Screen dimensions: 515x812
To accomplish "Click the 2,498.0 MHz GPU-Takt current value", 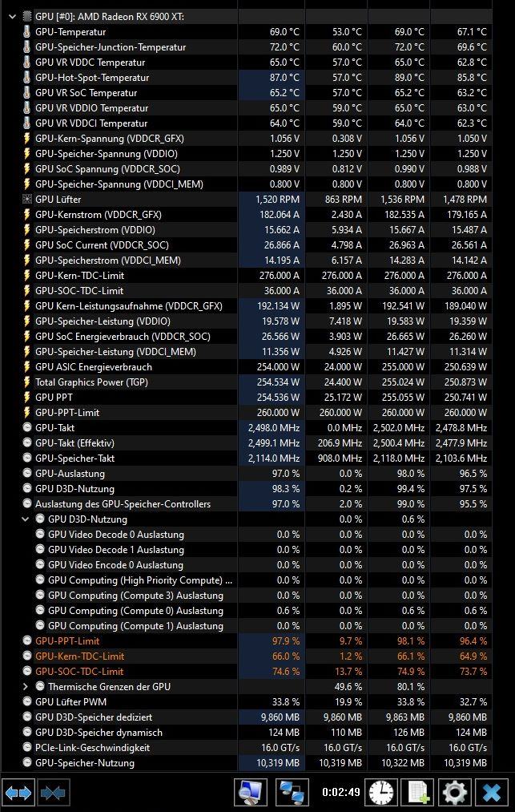I will (274, 428).
